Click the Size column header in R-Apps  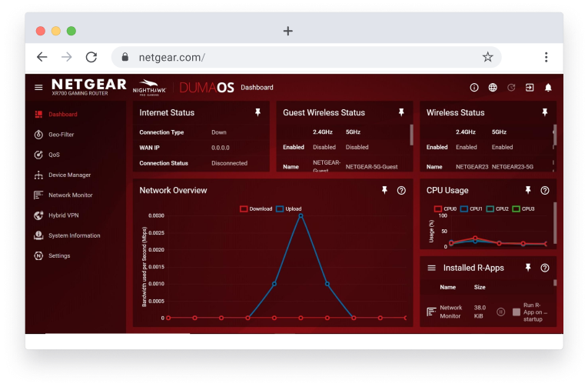[480, 287]
